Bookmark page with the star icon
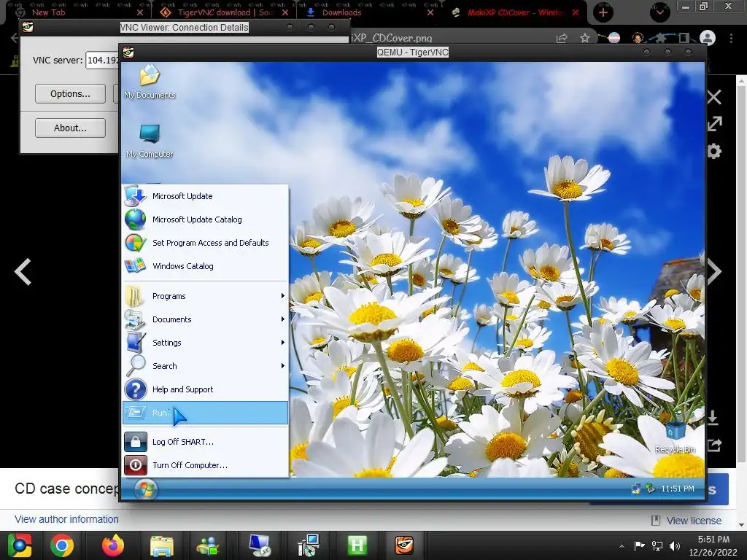The width and height of the screenshot is (747, 560). pyautogui.click(x=585, y=38)
